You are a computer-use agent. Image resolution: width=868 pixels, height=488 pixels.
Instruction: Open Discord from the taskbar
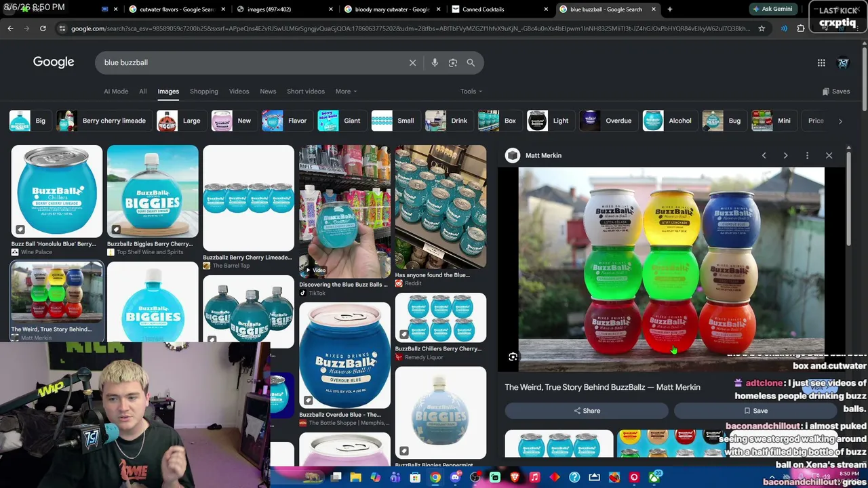(x=455, y=478)
